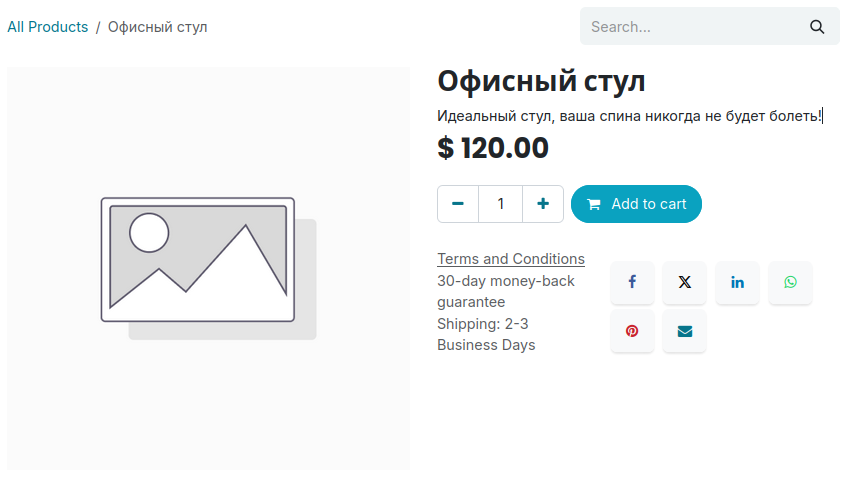Share product on X (Twitter)
Image resolution: width=848 pixels, height=479 pixels.
coord(685,283)
